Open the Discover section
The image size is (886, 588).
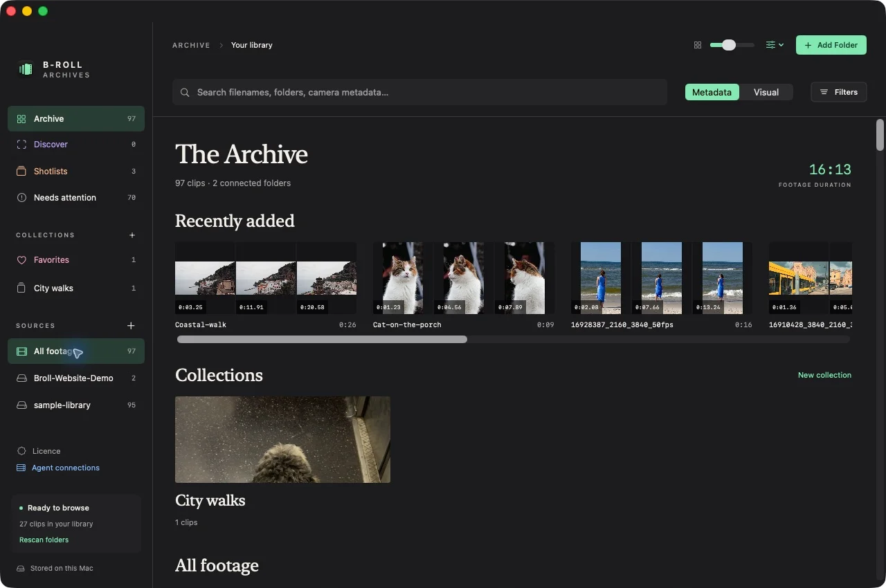click(x=76, y=145)
